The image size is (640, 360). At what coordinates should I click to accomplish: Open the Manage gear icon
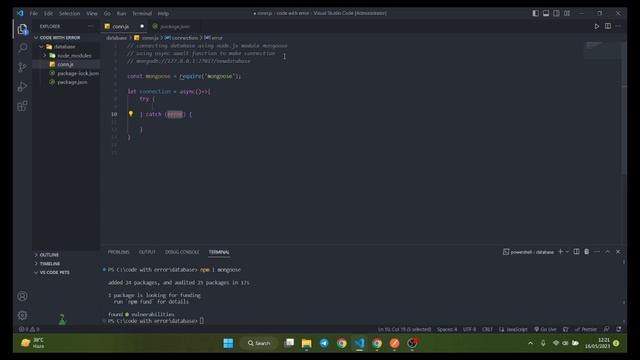click(22, 315)
